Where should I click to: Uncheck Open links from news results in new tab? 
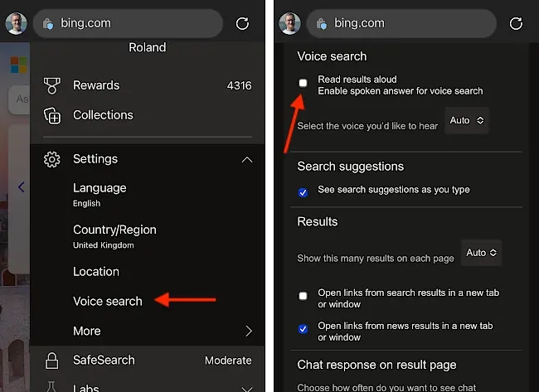(x=303, y=329)
